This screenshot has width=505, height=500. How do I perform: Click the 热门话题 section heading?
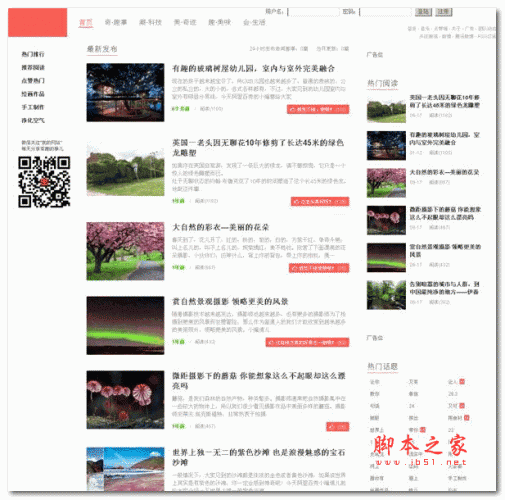383,367
